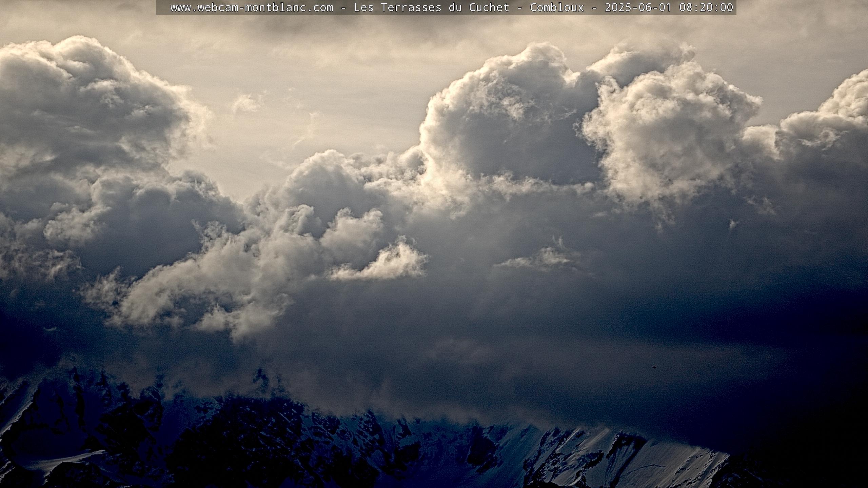868x488 pixels.
Task: Click the 08:20:00 time stamp
Action: click(x=706, y=7)
